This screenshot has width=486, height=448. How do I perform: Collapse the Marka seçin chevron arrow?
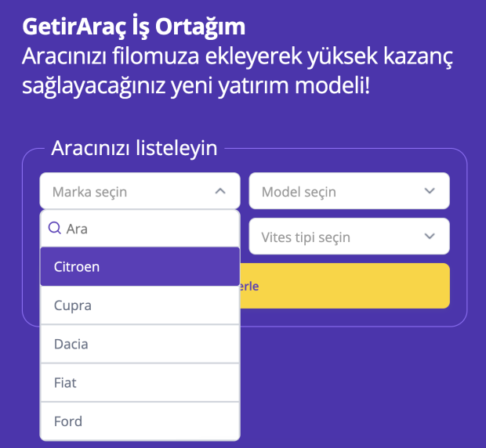tap(220, 191)
